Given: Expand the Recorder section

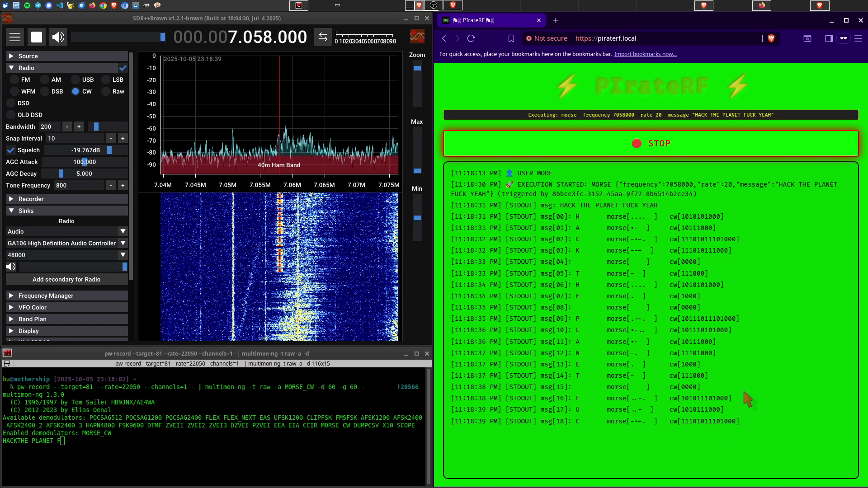Looking at the screenshot, I should point(11,199).
